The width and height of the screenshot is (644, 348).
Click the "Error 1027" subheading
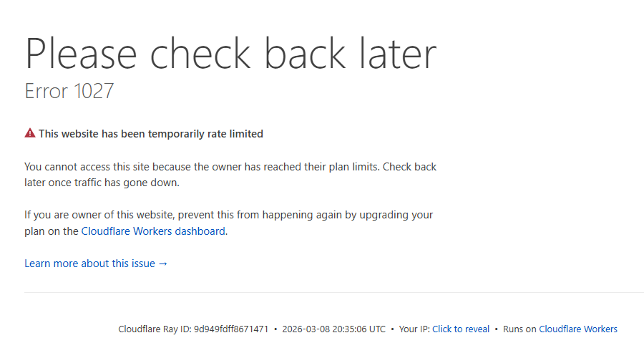(x=69, y=92)
